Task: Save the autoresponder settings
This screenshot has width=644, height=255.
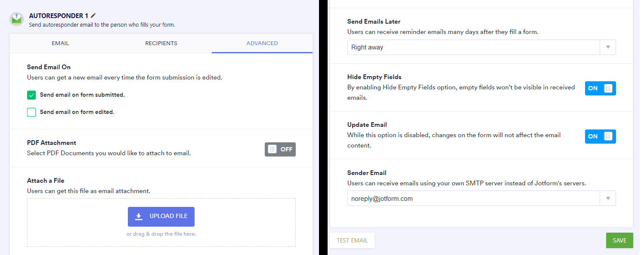Action: [619, 240]
